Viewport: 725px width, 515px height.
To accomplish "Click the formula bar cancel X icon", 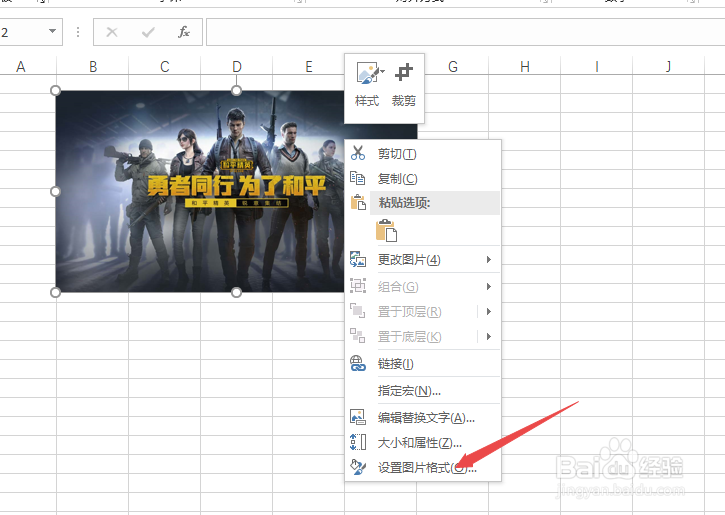I will point(112,32).
